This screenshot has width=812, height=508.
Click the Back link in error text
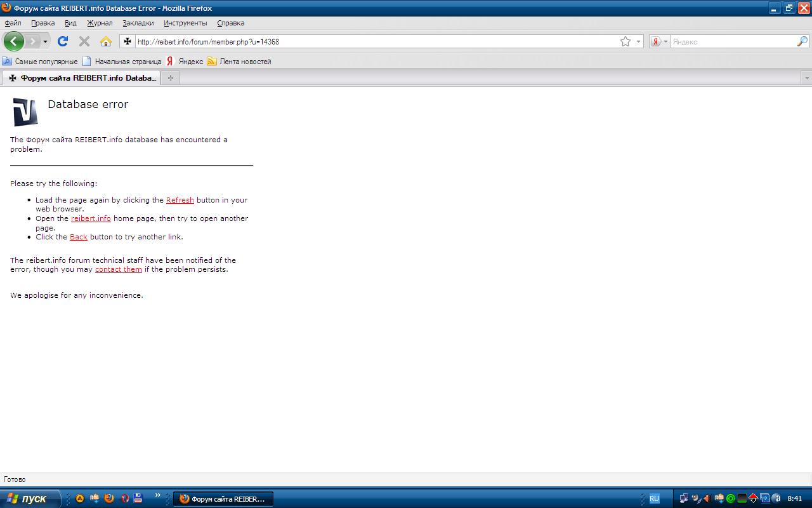point(79,237)
